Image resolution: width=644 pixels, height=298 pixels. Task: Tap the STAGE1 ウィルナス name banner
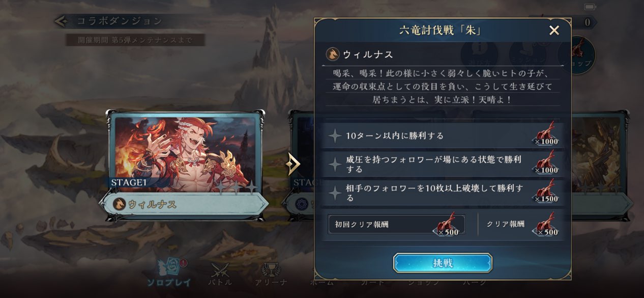pos(186,204)
